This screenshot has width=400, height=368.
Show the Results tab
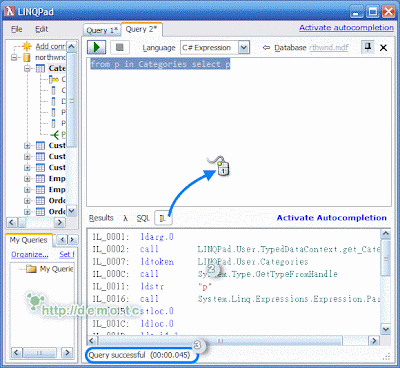101,218
